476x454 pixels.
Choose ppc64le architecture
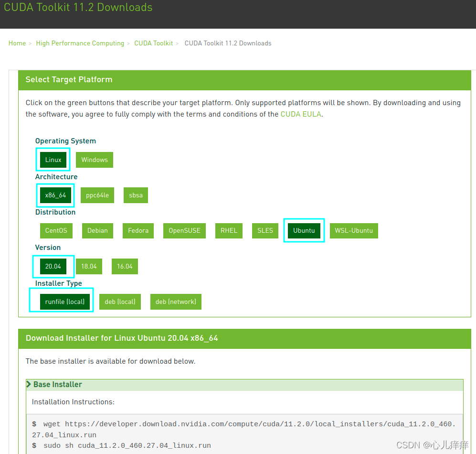[x=97, y=195]
